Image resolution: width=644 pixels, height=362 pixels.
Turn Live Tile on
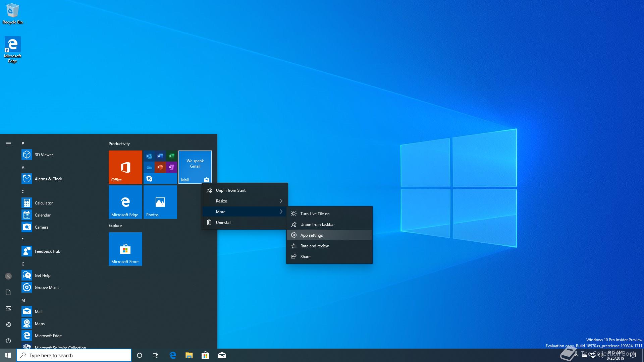(x=329, y=214)
